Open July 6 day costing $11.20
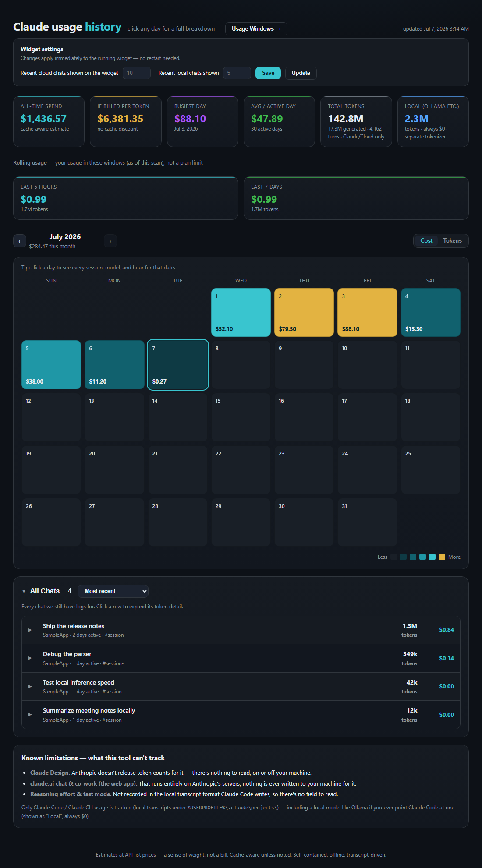The width and height of the screenshot is (482, 868). [114, 365]
